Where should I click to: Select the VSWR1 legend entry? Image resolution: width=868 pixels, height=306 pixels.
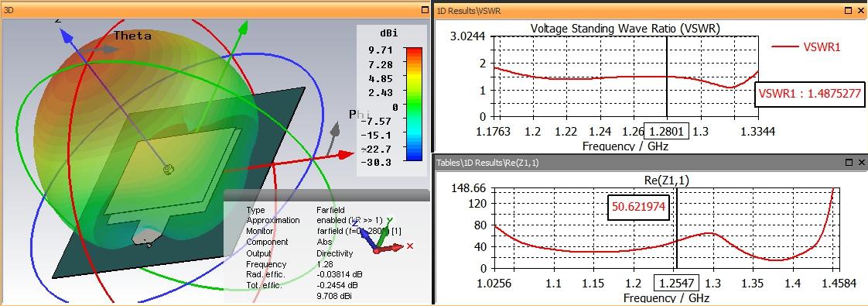click(806, 47)
